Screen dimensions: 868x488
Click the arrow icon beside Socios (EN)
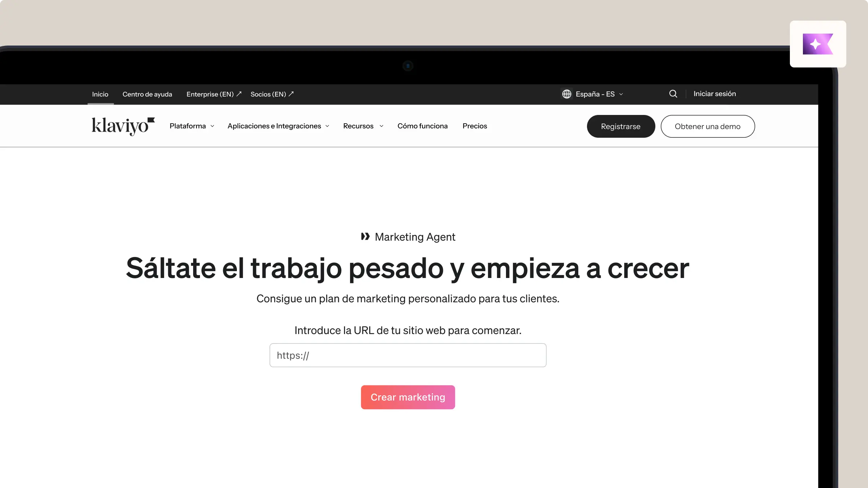tap(291, 94)
